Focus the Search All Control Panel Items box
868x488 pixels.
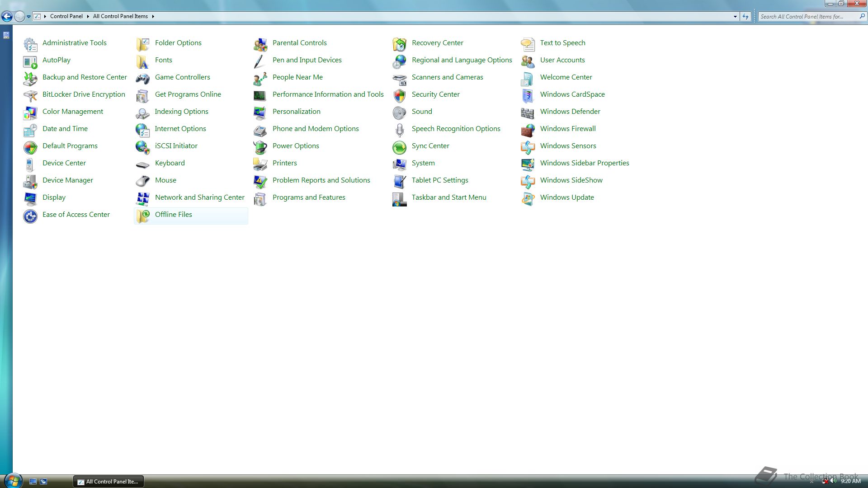812,16
